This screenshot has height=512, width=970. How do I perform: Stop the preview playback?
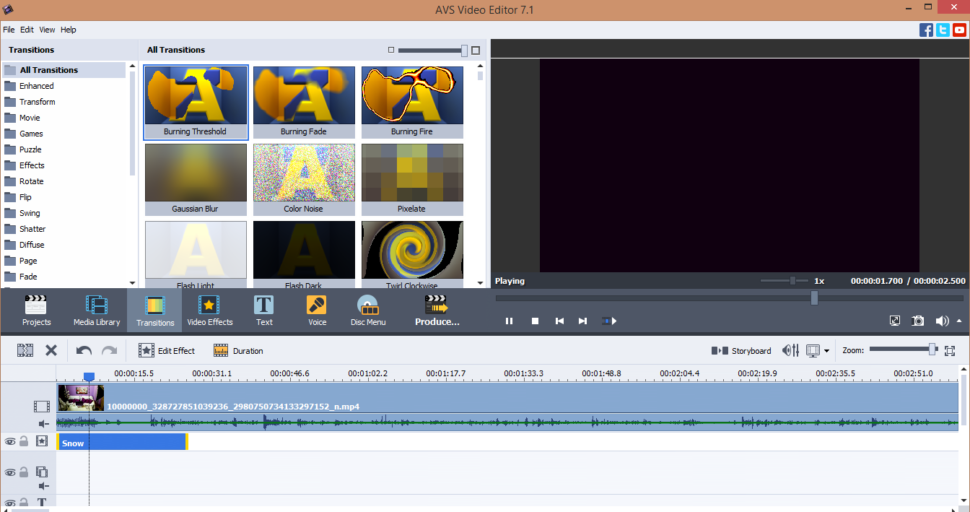pos(535,321)
